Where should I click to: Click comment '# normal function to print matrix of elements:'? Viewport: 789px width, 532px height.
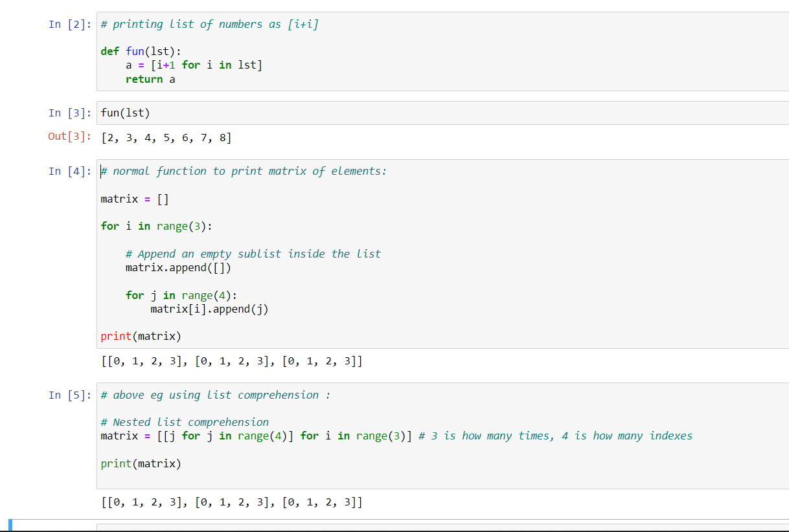pyautogui.click(x=244, y=172)
